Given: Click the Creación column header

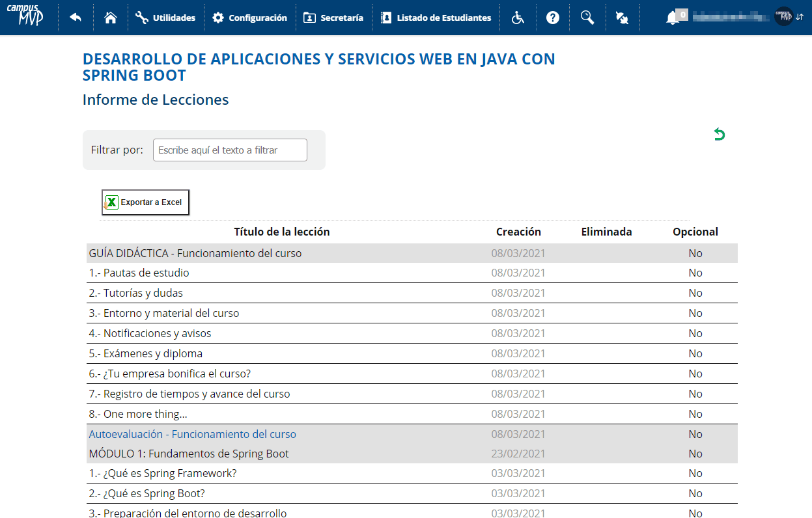Looking at the screenshot, I should pos(518,232).
